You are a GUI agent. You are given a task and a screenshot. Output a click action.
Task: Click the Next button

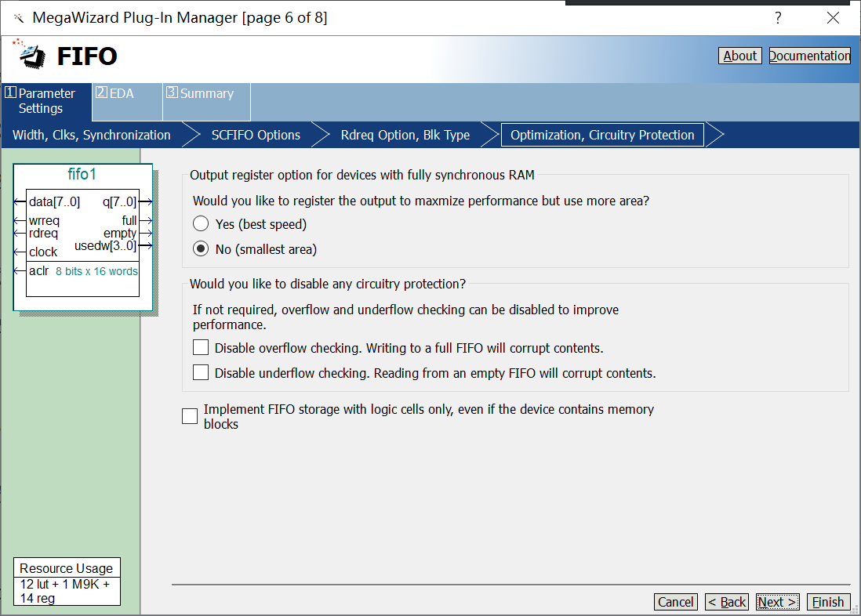(778, 602)
